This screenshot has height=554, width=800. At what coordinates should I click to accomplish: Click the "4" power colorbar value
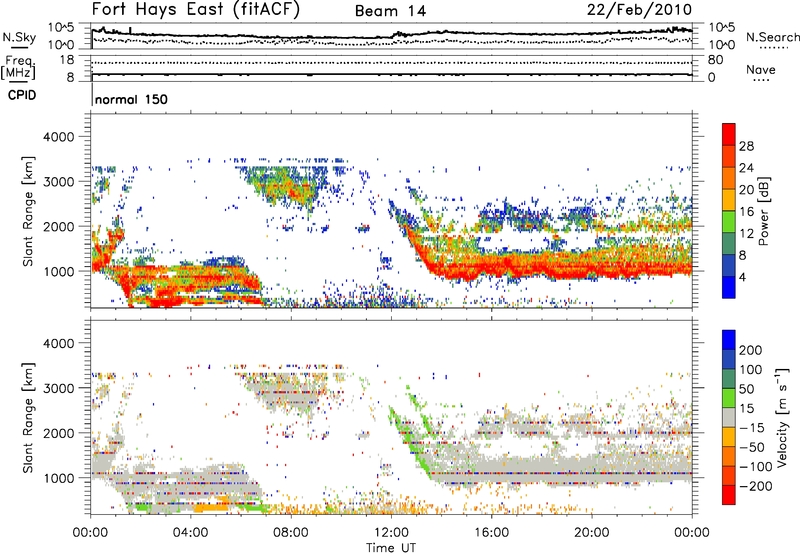(742, 277)
